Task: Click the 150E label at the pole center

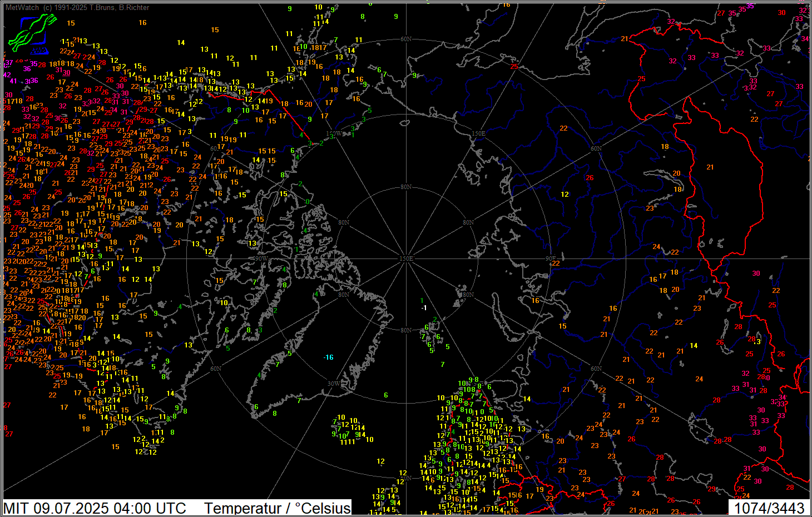Action: pos(407,259)
